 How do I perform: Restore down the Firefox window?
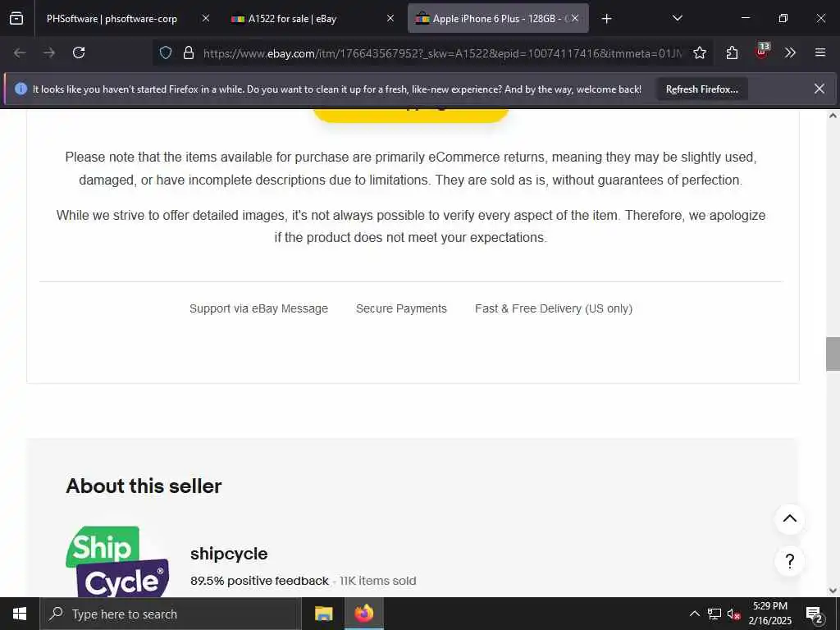tap(783, 18)
